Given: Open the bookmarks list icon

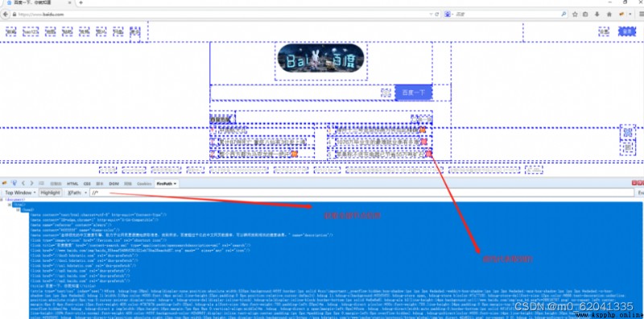Looking at the screenshot, I should point(586,14).
